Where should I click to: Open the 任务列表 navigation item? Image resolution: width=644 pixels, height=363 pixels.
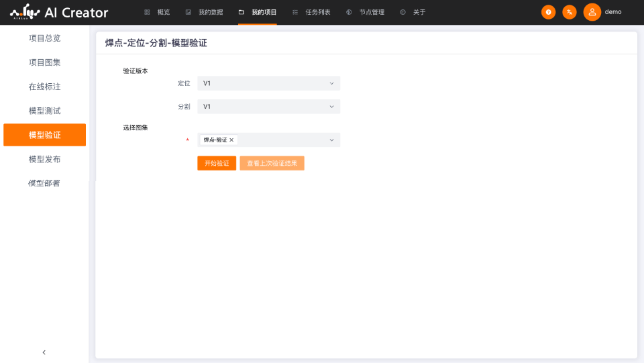(x=312, y=12)
